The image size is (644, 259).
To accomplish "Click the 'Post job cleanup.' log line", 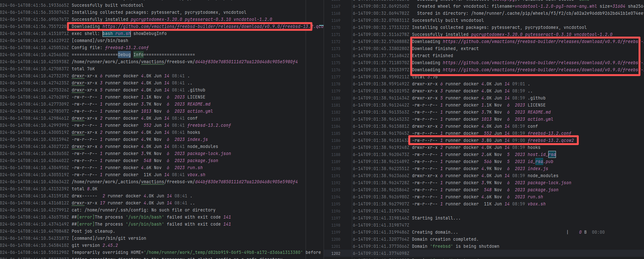I will point(93,231).
